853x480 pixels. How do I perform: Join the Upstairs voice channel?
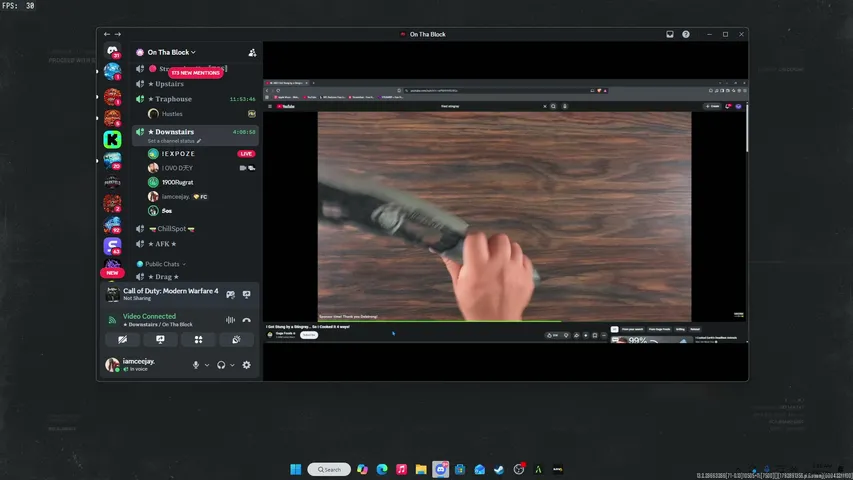tap(195, 84)
